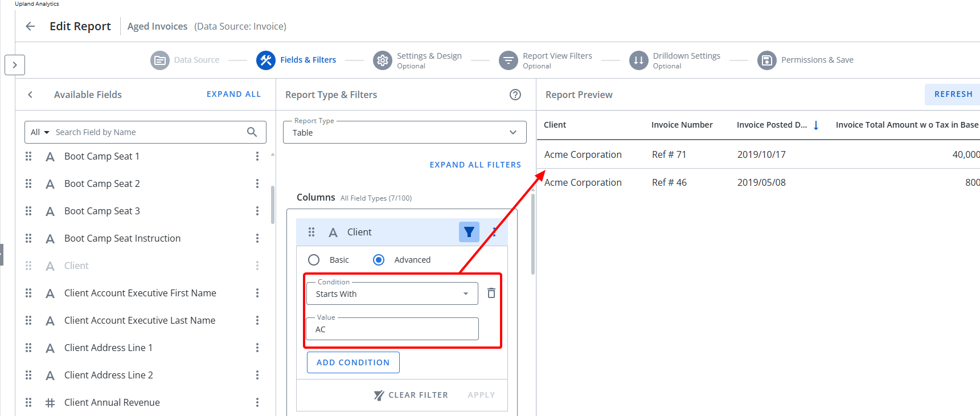
Task: Open options menu for Client Address Line 2
Action: pyautogui.click(x=257, y=375)
